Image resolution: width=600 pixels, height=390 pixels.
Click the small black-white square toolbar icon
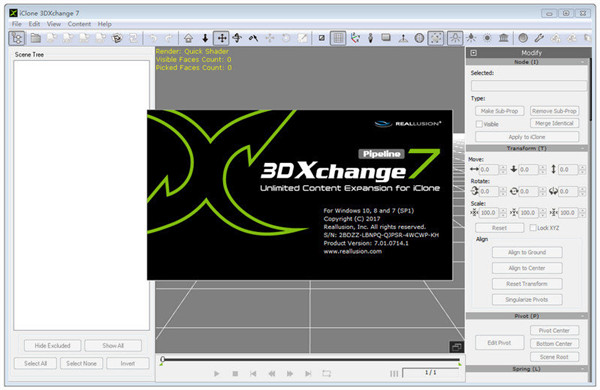(x=322, y=38)
